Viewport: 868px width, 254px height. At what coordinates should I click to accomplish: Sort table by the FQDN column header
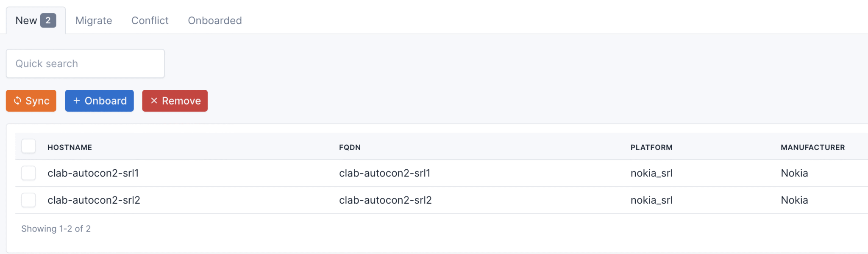pos(350,147)
